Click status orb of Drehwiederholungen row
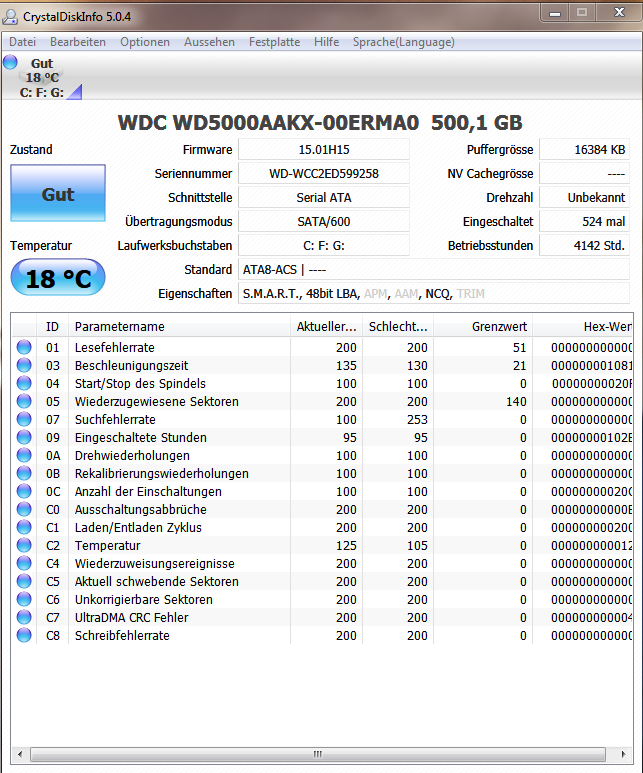Screen dimensions: 643x773 pos(24,455)
